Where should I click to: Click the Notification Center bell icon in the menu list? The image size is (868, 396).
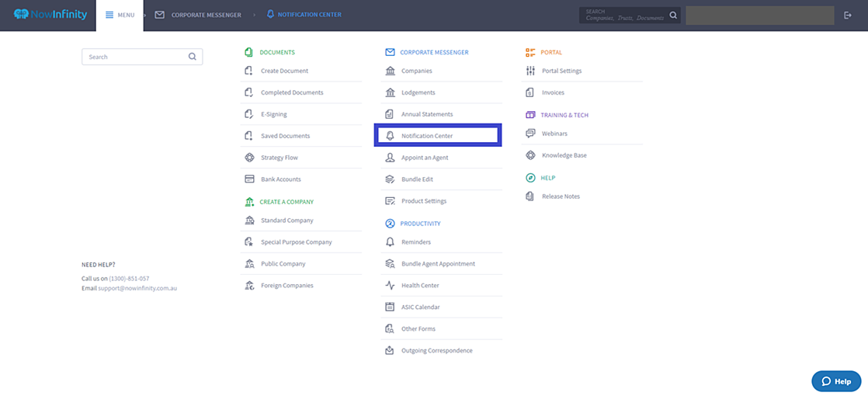(390, 136)
